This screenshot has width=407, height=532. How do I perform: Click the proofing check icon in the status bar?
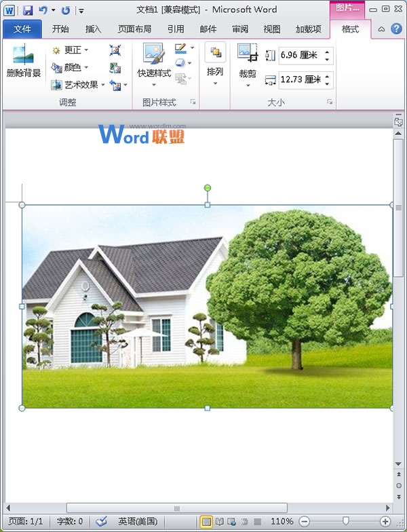point(101,521)
